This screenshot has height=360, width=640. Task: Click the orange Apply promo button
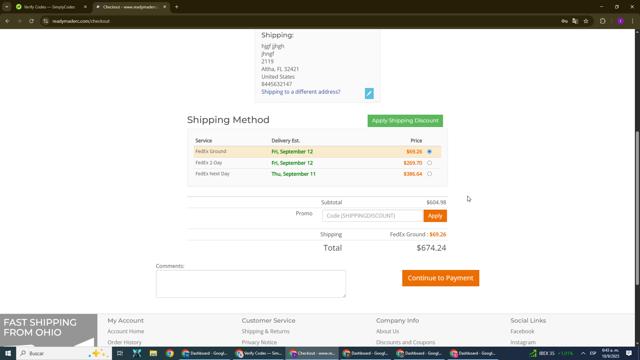pyautogui.click(x=435, y=216)
